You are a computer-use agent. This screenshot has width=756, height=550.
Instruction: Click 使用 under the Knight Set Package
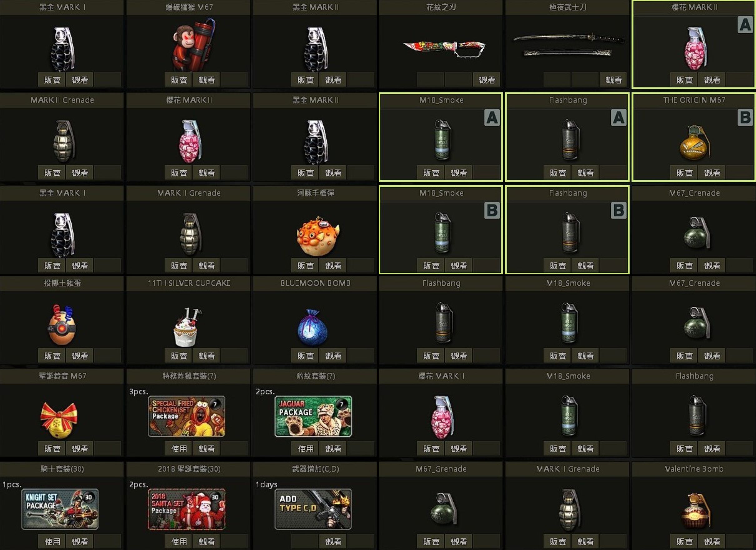click(52, 541)
